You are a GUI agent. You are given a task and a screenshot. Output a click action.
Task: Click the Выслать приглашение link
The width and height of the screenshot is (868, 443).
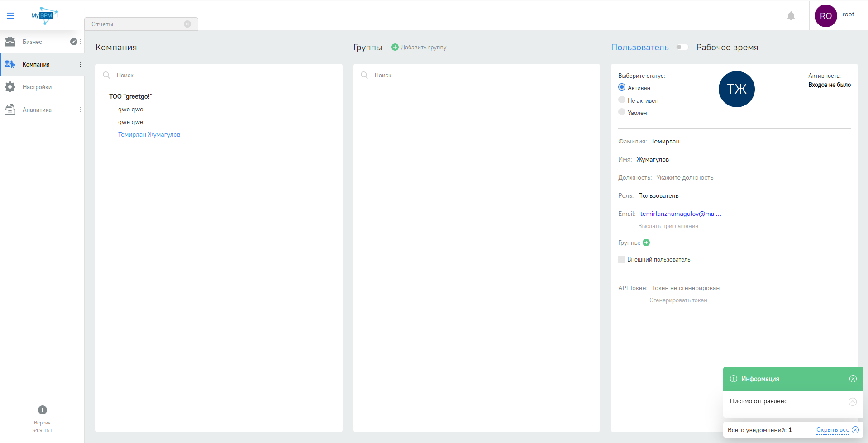click(x=668, y=226)
